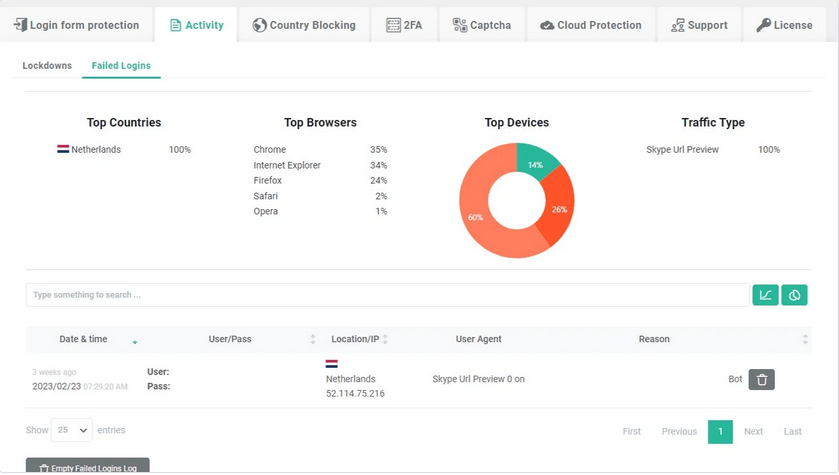
Task: Switch to the 2FA tab
Action: [404, 25]
